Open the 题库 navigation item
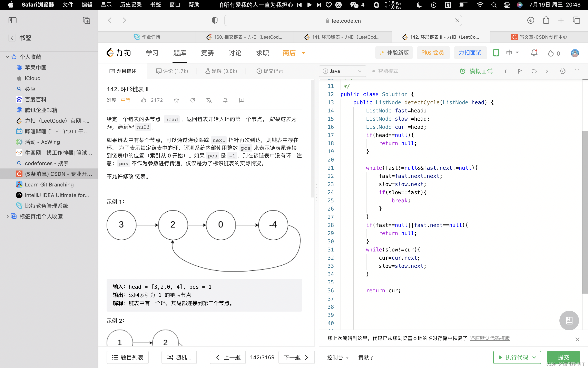The width and height of the screenshot is (588, 368). pos(180,53)
